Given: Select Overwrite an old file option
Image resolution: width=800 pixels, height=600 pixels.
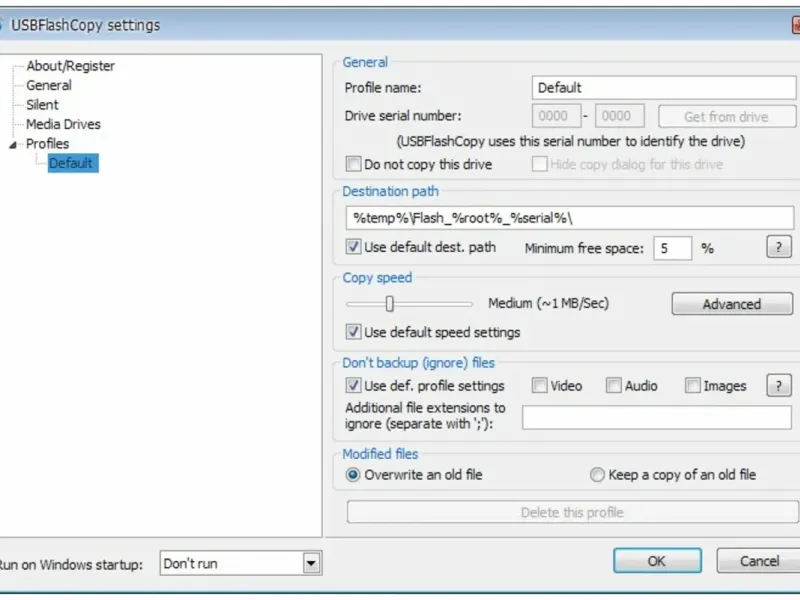Looking at the screenshot, I should 353,475.
